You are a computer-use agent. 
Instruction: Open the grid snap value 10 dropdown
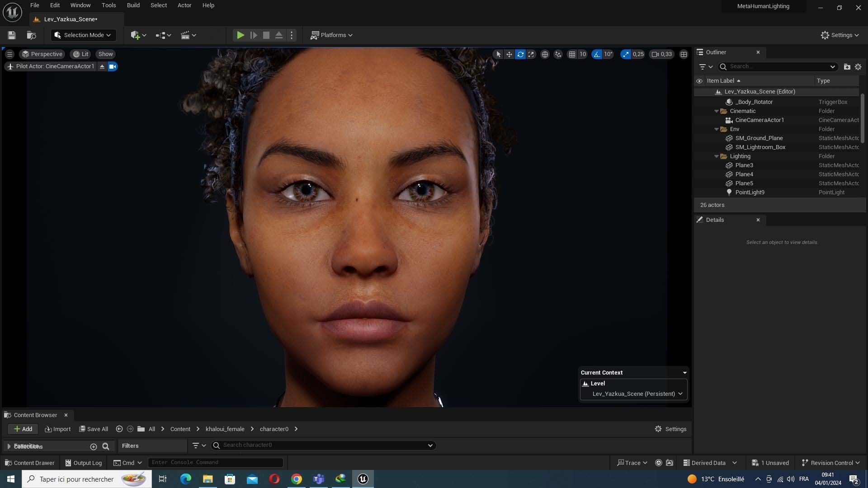(583, 54)
